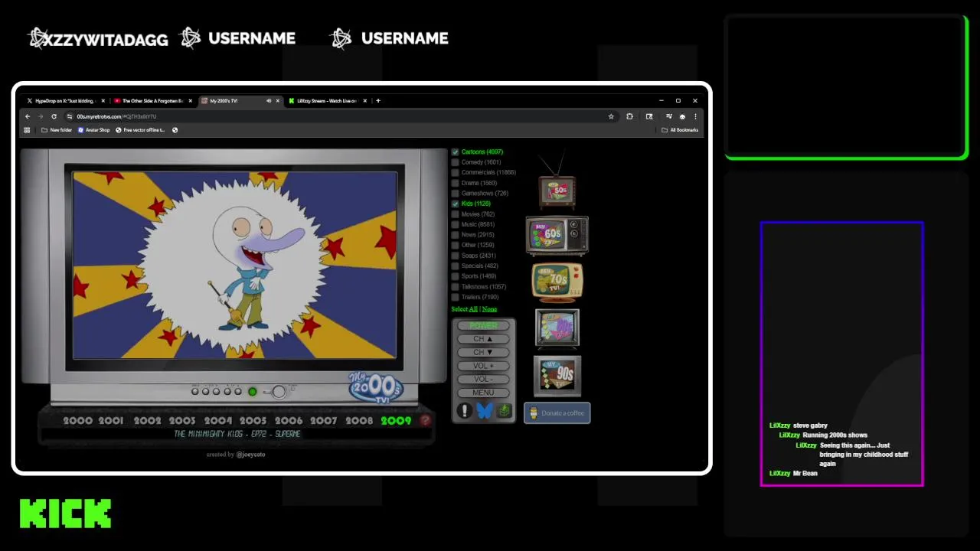Select year 2009 on the TV

tap(396, 420)
